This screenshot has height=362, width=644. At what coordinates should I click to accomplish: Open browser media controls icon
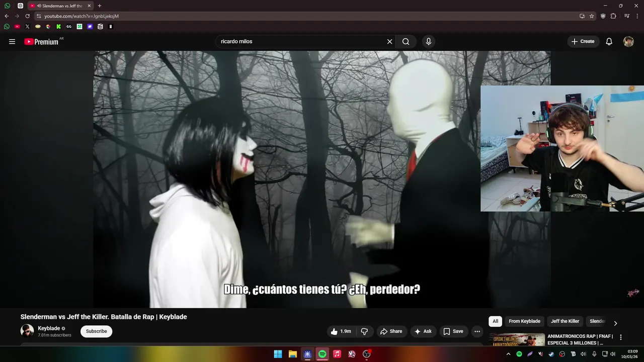point(627,16)
